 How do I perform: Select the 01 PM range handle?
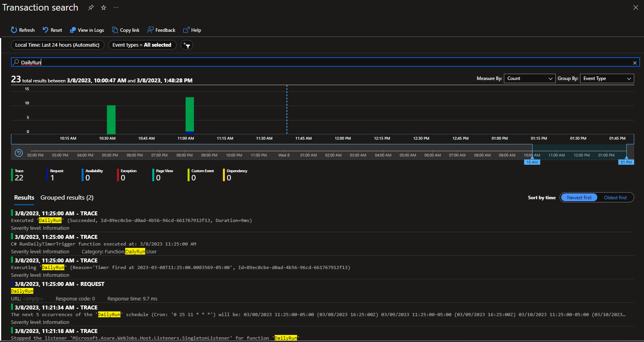(x=626, y=162)
